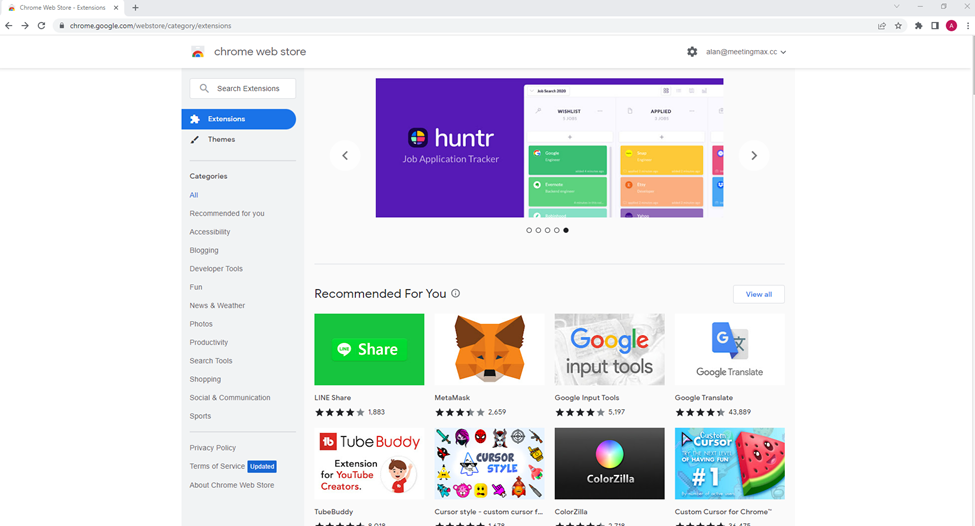
Task: Open the huntr Job Application Tracker banner
Action: (x=549, y=147)
